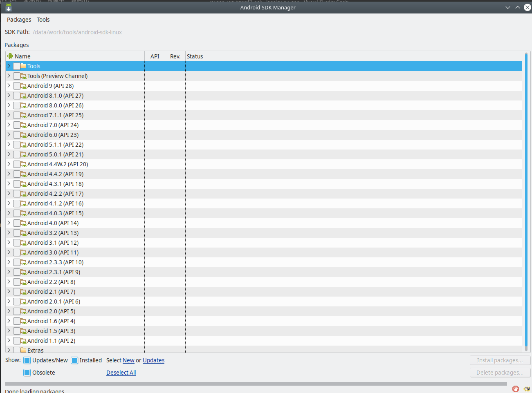Click the Android 4.4.2 (API 19) platform icon
Image resolution: width=532 pixels, height=393 pixels.
23,174
